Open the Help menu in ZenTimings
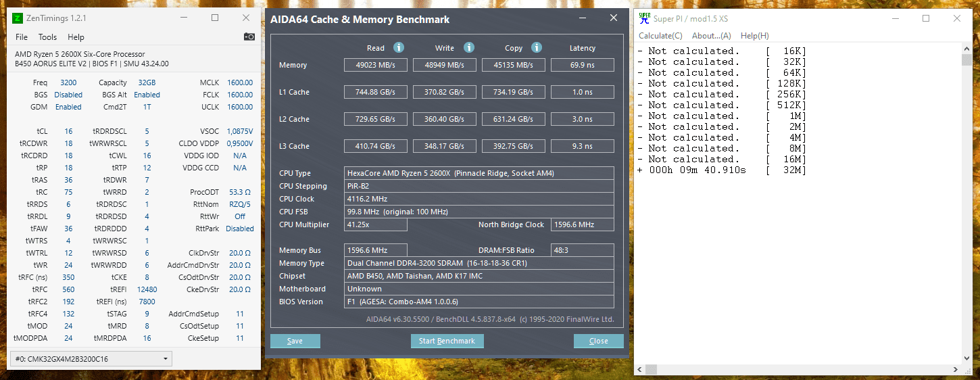 (x=76, y=37)
